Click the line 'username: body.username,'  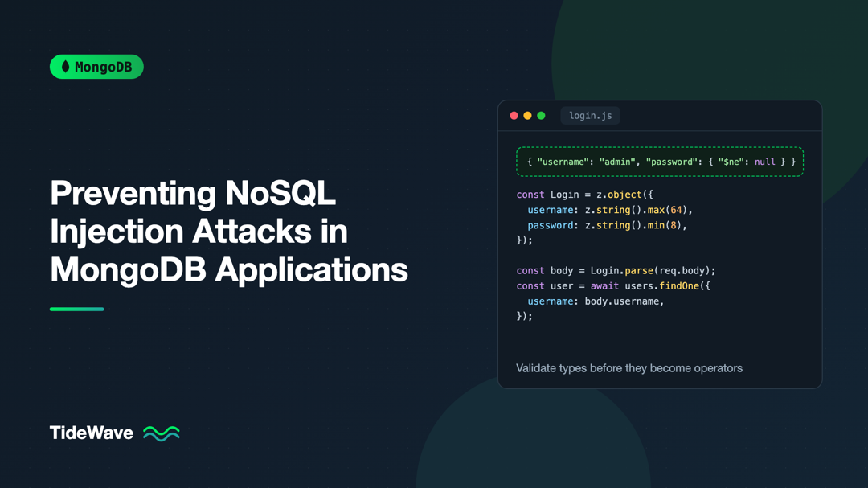coord(596,301)
